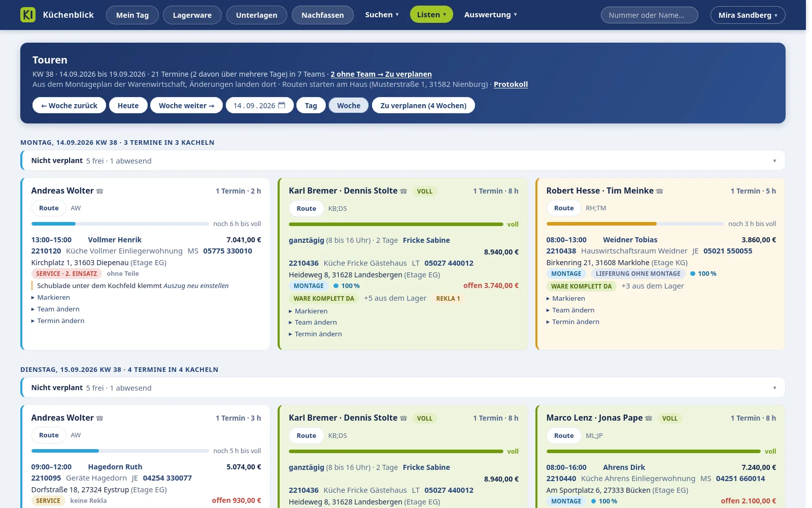Open the Lagerware tab
812x508 pixels.
click(192, 15)
